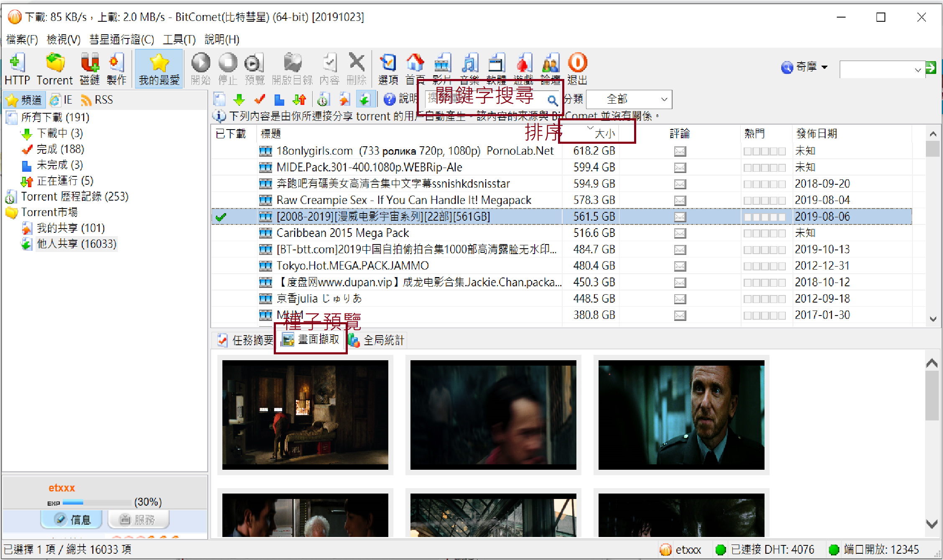
Task: Click popularity rating boxes of Caribbean row
Action: (764, 233)
